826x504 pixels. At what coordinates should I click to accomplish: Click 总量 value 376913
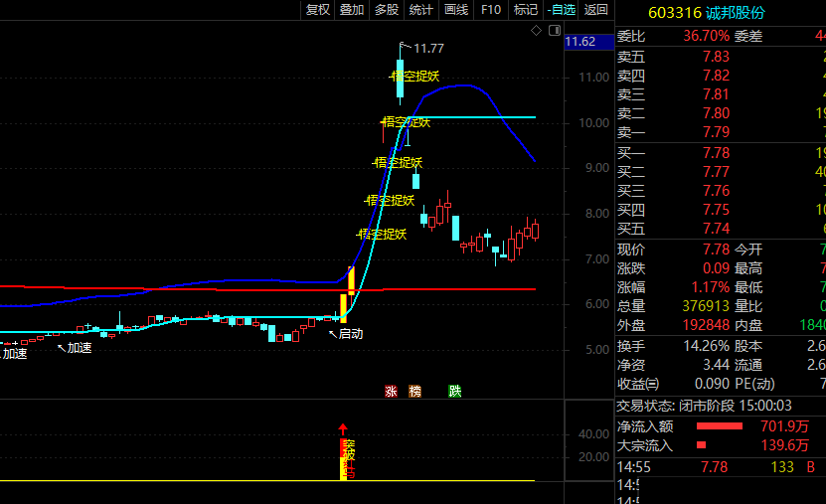point(706,306)
